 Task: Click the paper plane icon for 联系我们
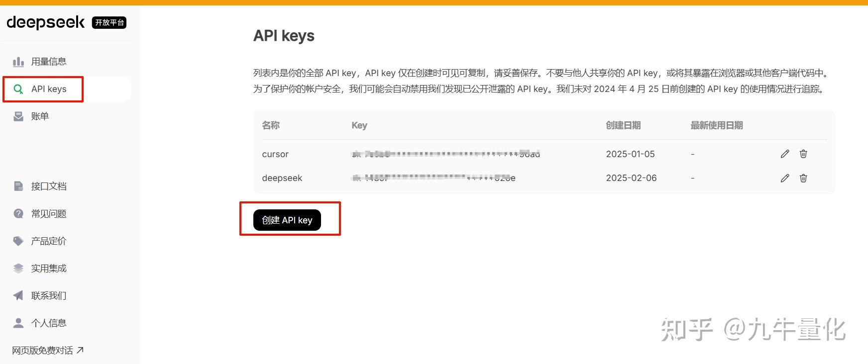(x=18, y=296)
